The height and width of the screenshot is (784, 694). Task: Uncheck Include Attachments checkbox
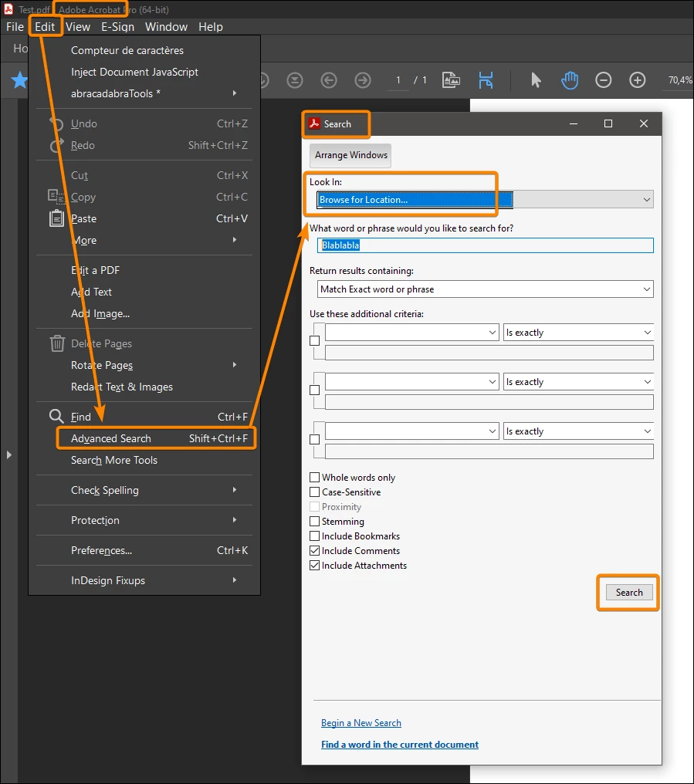pos(314,566)
